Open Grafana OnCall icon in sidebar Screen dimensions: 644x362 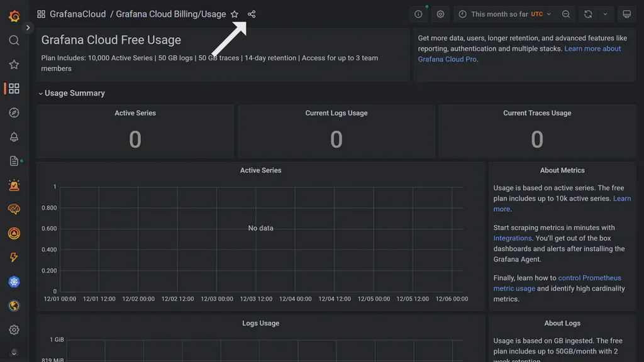click(x=14, y=185)
